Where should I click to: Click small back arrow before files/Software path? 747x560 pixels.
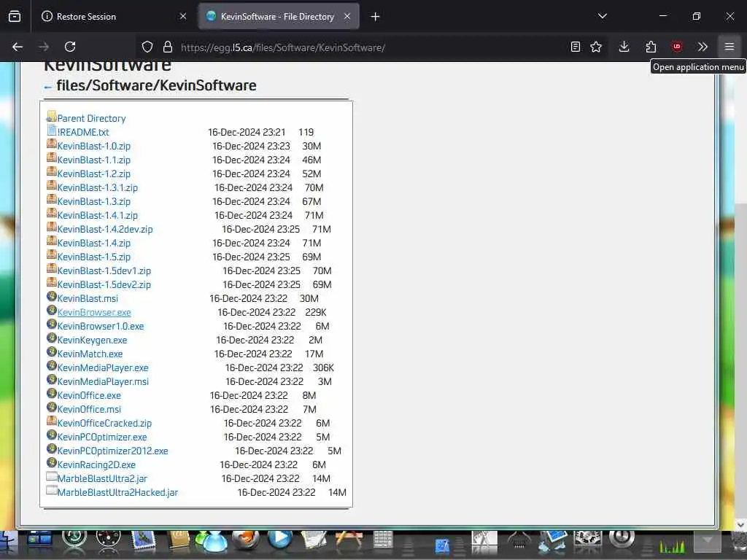coord(47,87)
